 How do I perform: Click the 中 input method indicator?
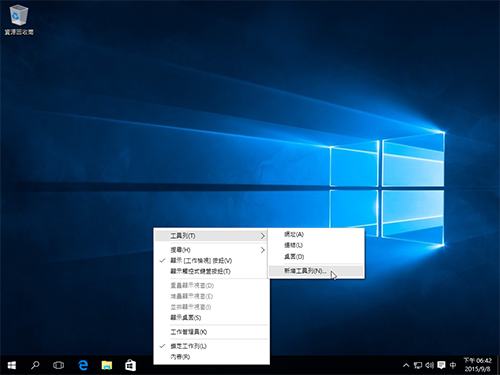point(453,365)
